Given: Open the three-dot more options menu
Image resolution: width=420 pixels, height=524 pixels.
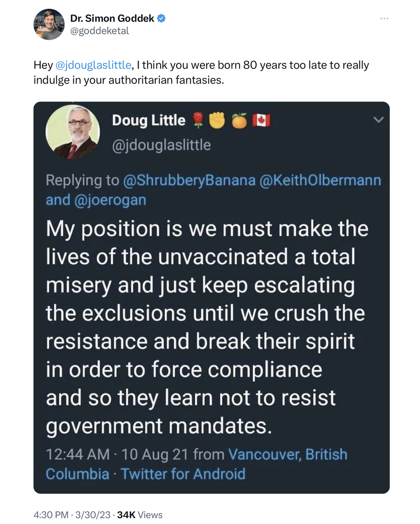Looking at the screenshot, I should tap(384, 19).
